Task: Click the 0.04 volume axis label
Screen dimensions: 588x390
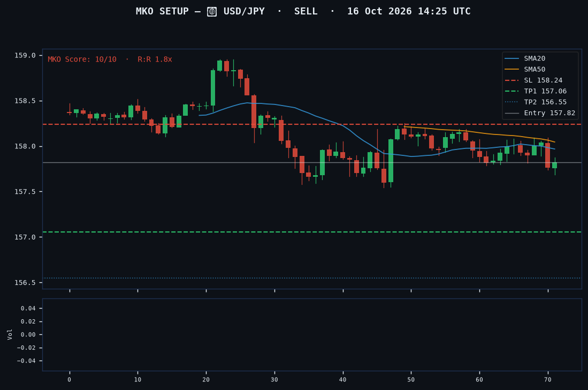Action: tap(28, 309)
